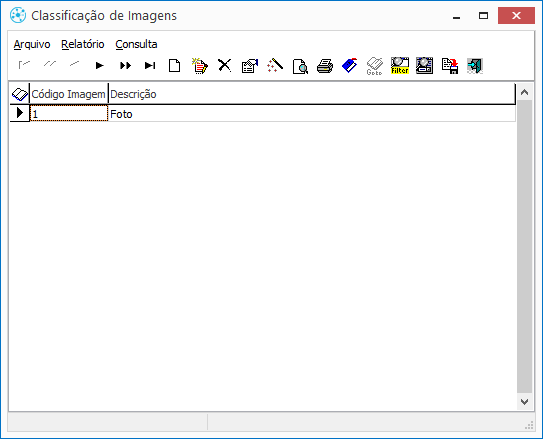This screenshot has height=439, width=543.
Task: Select the Foto description cell
Action: point(312,114)
